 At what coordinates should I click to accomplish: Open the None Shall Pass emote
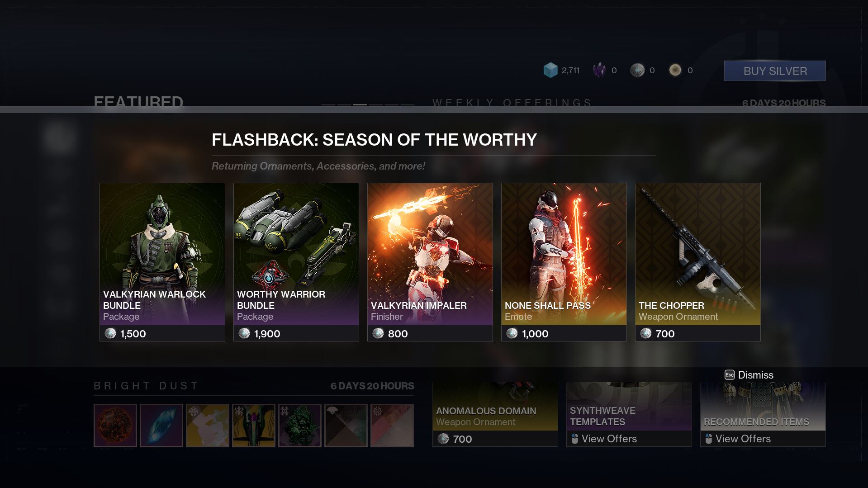564,262
